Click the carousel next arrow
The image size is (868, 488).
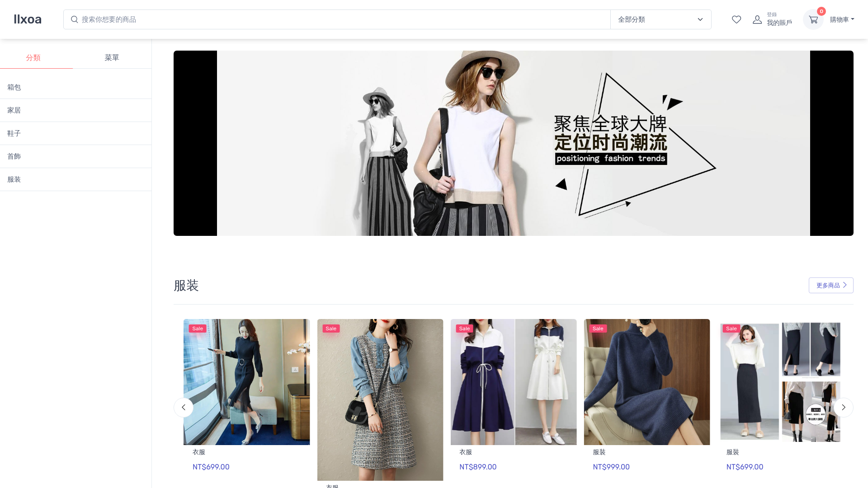(843, 407)
